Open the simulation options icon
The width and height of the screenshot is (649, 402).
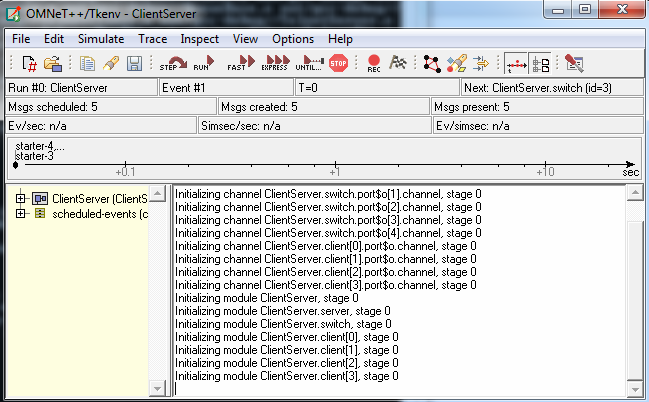[x=574, y=64]
